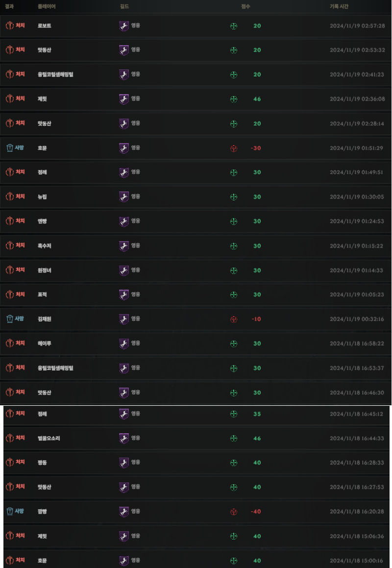Click the guild emblem in the 벌꿀오소리 row

pyautogui.click(x=124, y=438)
